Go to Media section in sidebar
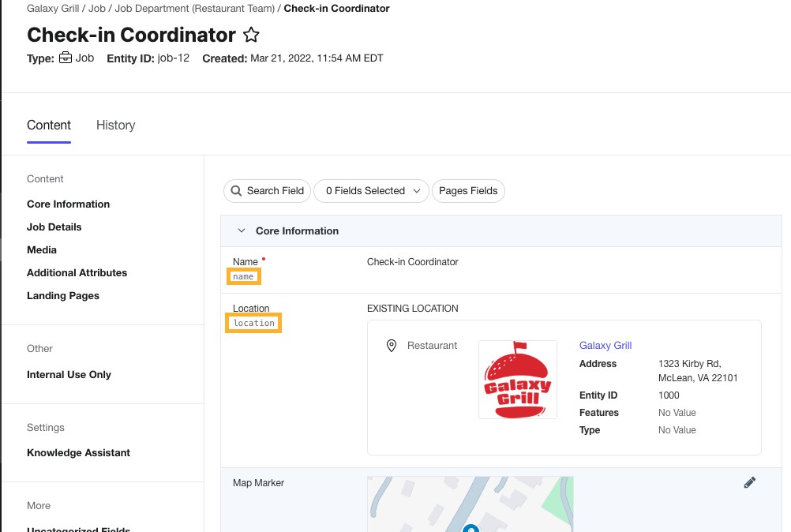 tap(42, 249)
